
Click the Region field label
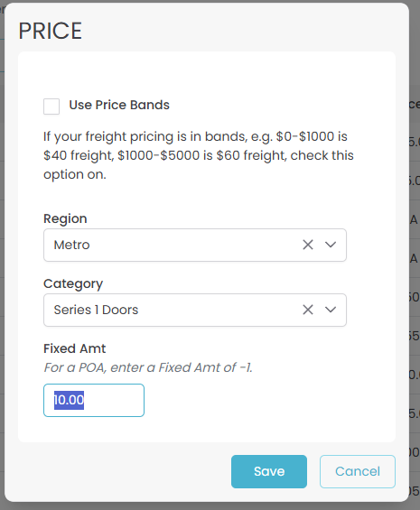[65, 218]
